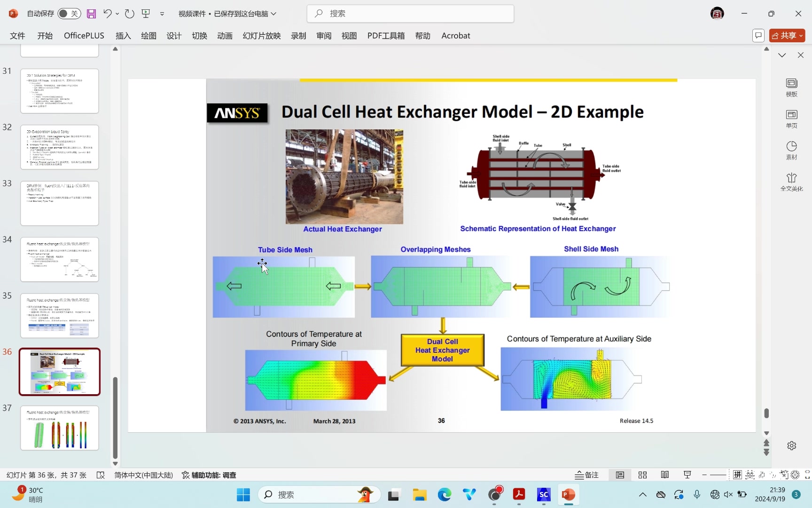
Task: Click the spell check status icon
Action: pos(101,475)
